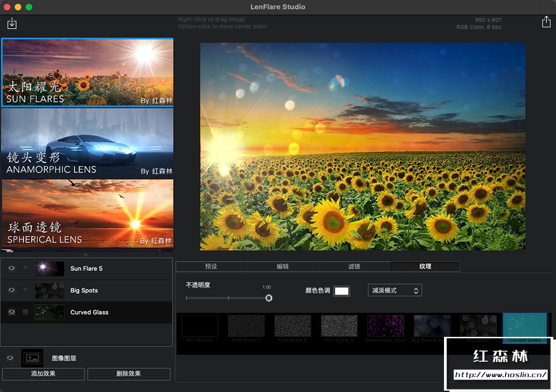Click the import image icon at top left
Screen dimensions: 556x392
(12, 23)
